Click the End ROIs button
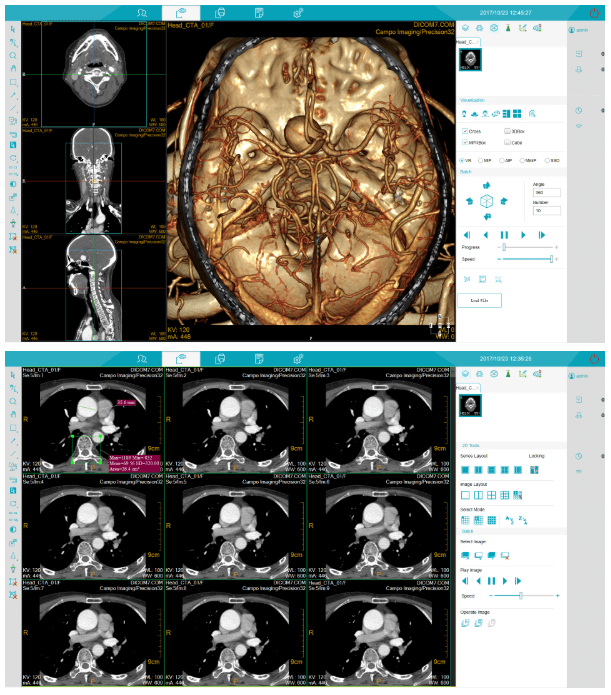The width and height of the screenshot is (611, 695). (x=479, y=299)
